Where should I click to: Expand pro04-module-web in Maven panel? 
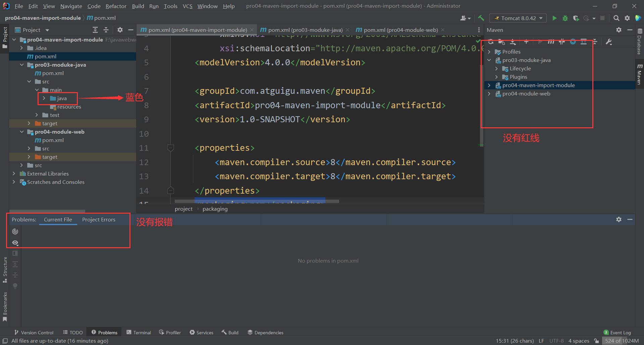[x=489, y=94]
